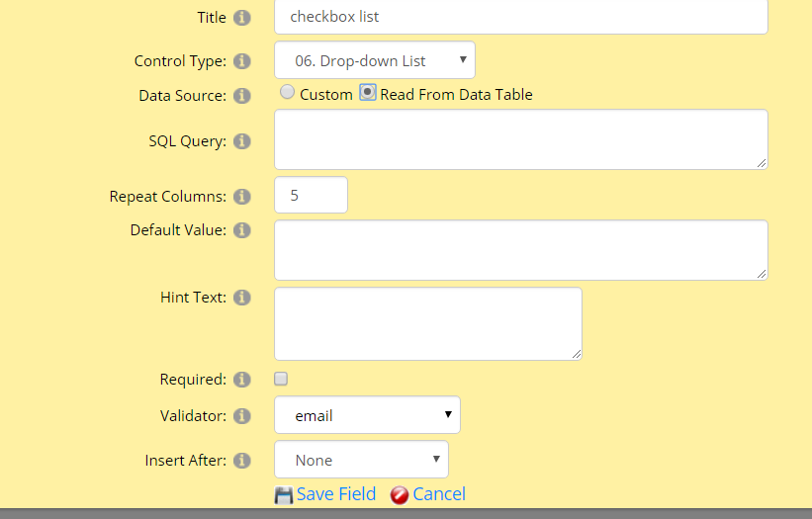
Task: Open the Validator email dropdown
Action: pos(367,415)
